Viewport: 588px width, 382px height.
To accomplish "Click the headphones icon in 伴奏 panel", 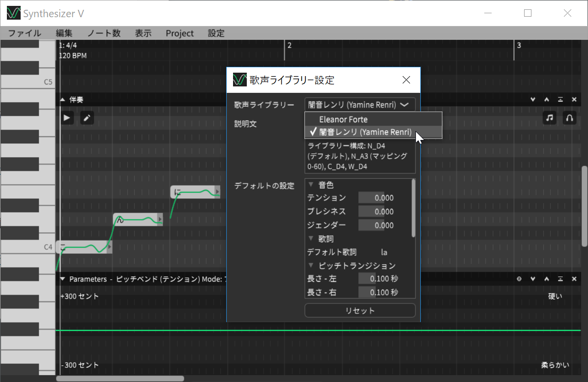I will coord(569,118).
